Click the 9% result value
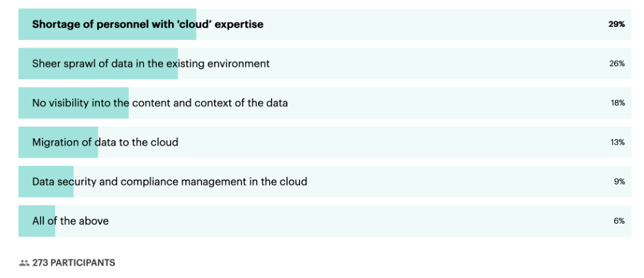Screen dimensions: 644x278 619,182
